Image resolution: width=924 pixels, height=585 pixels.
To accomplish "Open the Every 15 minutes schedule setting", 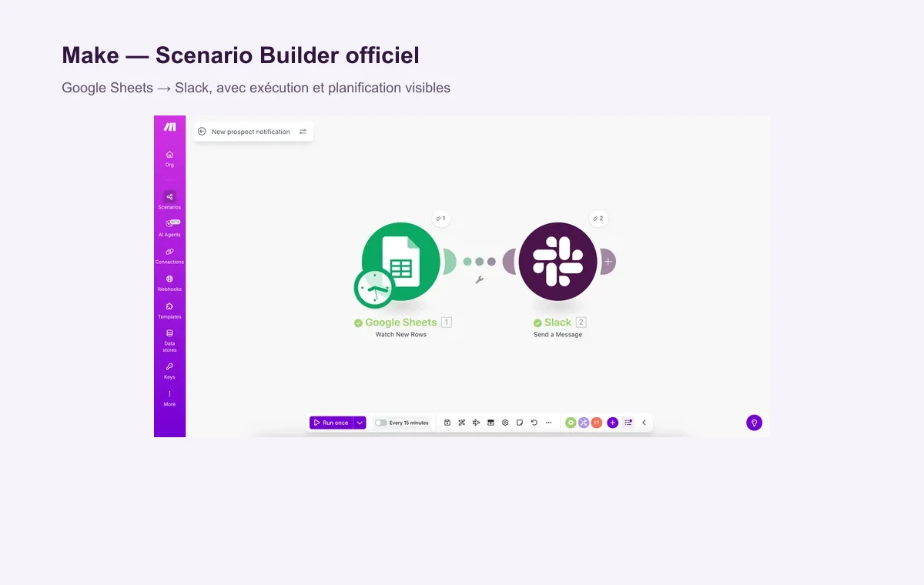I will (x=409, y=423).
